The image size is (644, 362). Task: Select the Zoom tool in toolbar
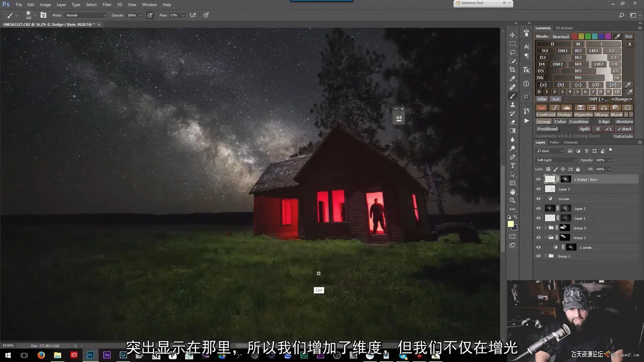point(513,200)
